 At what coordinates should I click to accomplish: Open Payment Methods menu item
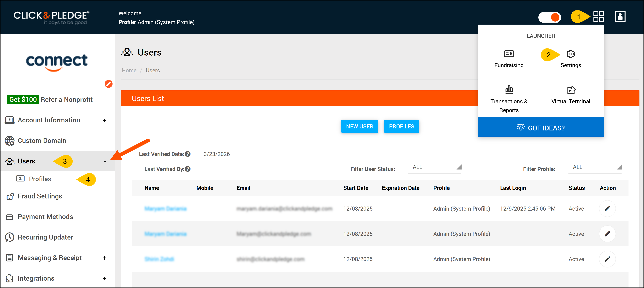45,217
